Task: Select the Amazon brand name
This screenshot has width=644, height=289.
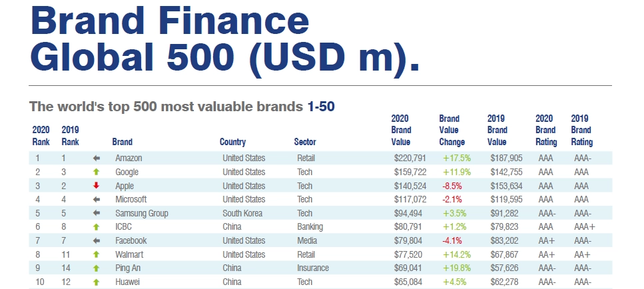Action: click(x=129, y=158)
